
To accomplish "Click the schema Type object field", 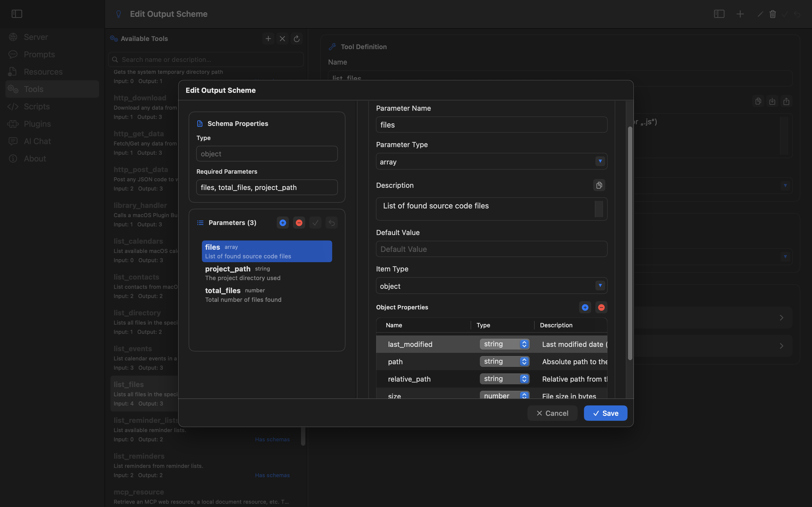I will coord(267,154).
